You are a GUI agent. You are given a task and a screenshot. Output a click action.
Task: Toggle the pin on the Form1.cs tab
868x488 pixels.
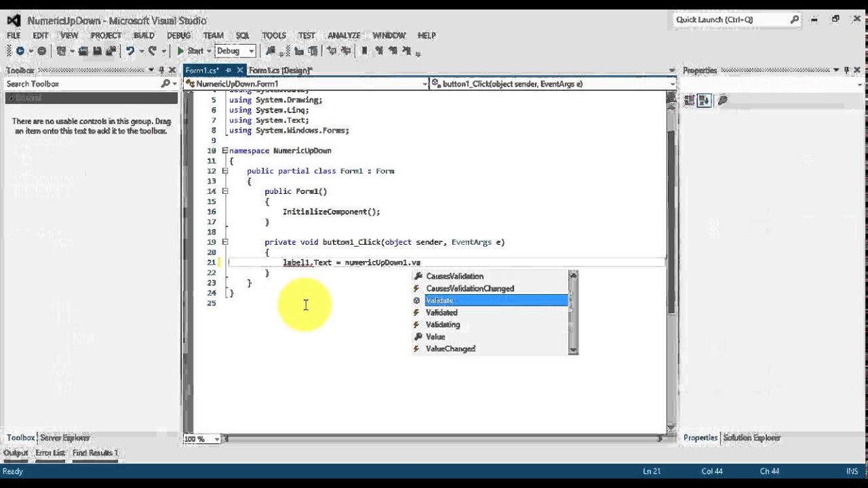[x=229, y=70]
